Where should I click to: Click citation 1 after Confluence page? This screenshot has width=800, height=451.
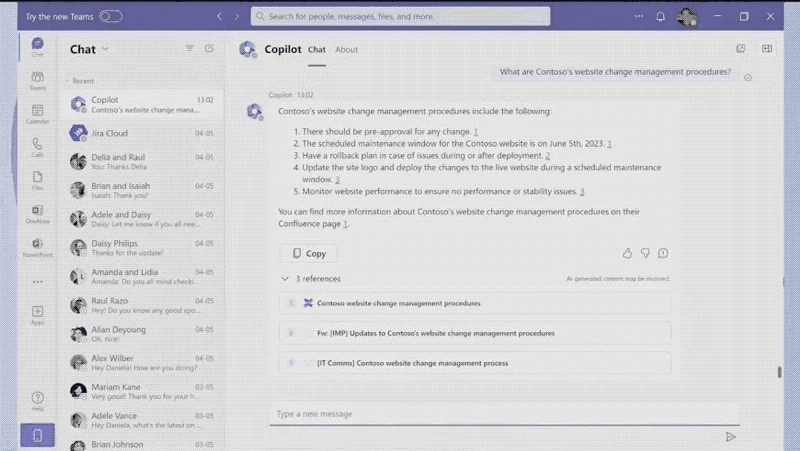coord(345,223)
